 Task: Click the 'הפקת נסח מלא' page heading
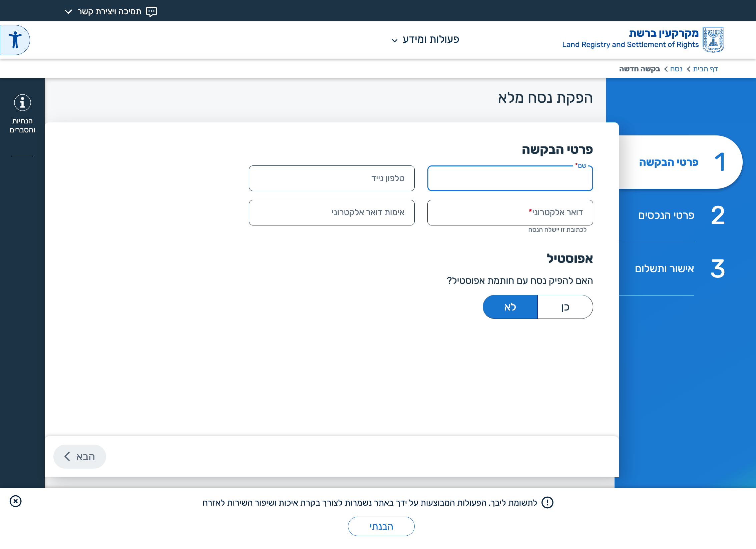click(545, 98)
